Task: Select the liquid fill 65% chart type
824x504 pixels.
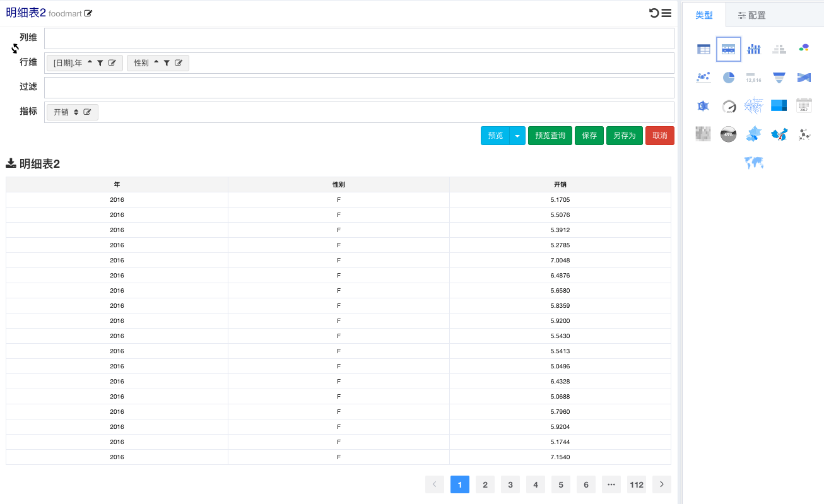Action: (x=729, y=134)
